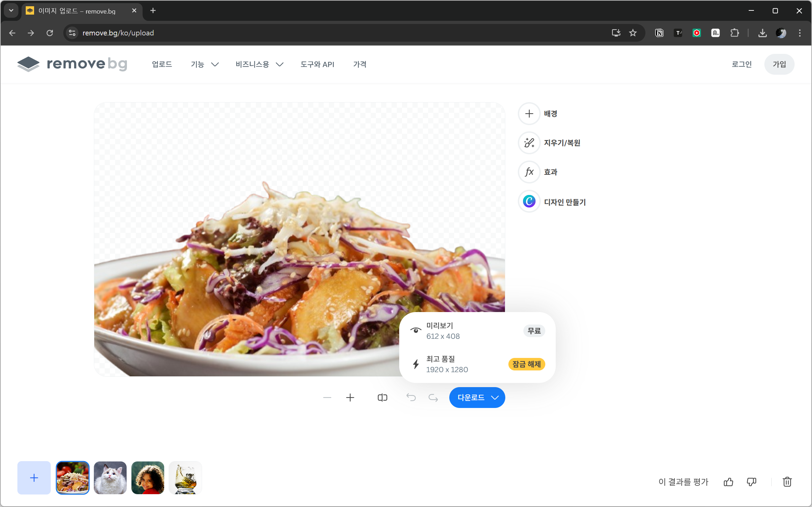Expand the 다운로드 download dropdown
Viewport: 812px width, 507px height.
[477, 398]
